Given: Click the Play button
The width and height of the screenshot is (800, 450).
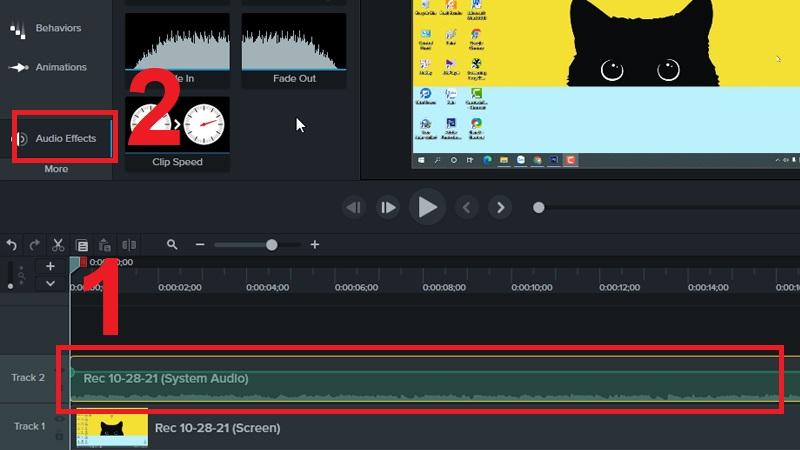Looking at the screenshot, I should click(427, 207).
